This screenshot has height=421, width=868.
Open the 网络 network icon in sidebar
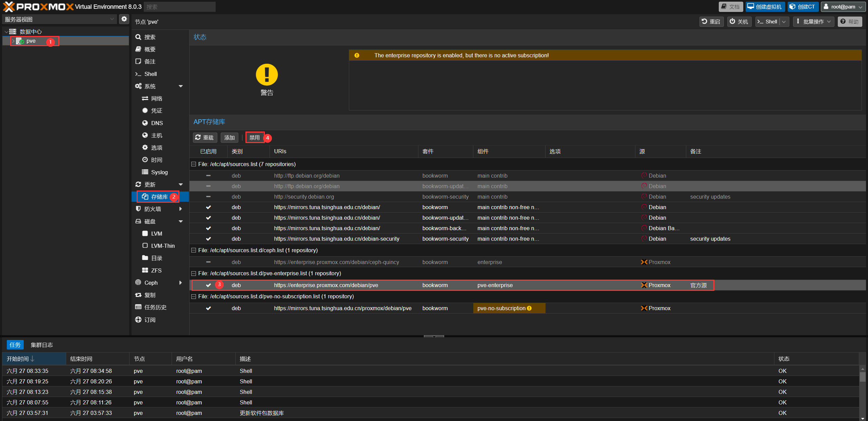145,98
